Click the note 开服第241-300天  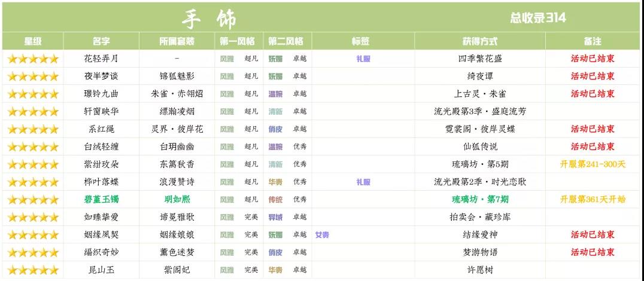coord(593,164)
